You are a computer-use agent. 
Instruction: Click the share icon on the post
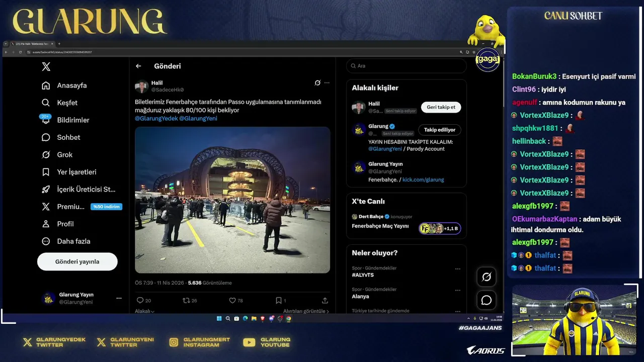325,300
